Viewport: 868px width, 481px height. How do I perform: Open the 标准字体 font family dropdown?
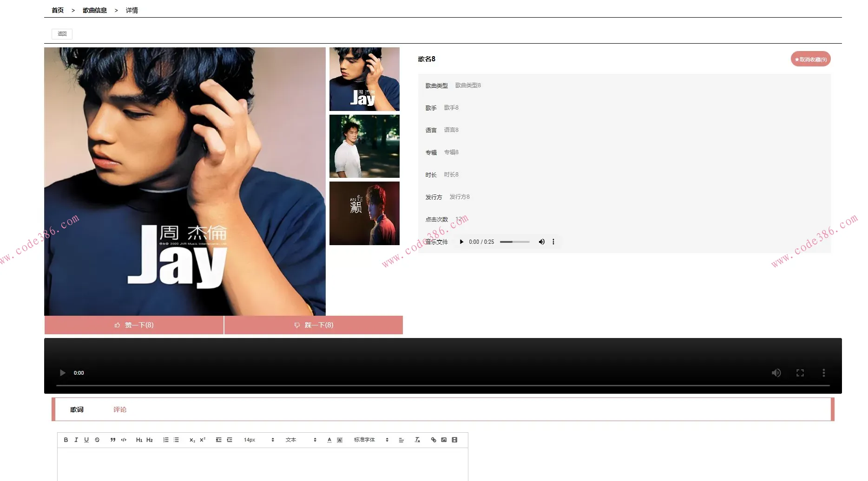pos(371,440)
